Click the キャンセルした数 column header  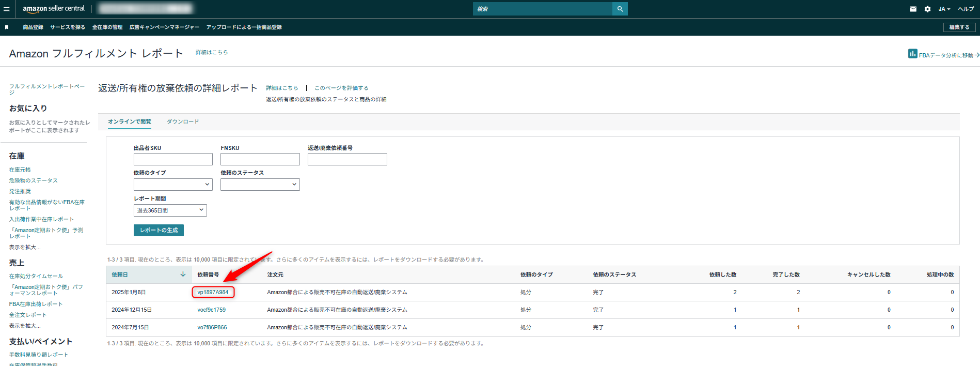click(869, 274)
